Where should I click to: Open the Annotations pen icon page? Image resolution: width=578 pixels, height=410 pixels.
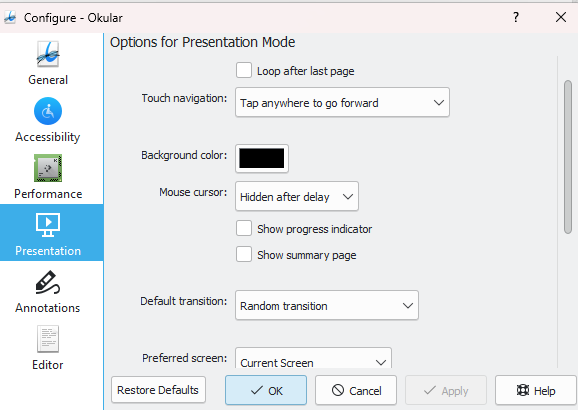[x=48, y=282]
